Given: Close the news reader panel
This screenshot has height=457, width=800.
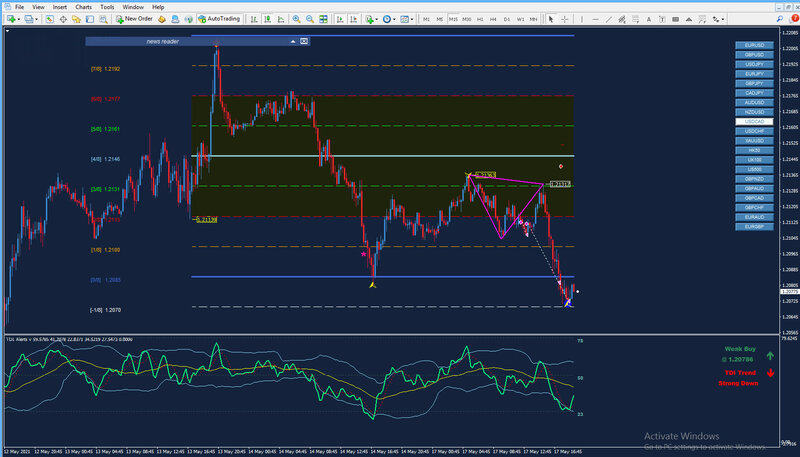Looking at the screenshot, I should 304,41.
